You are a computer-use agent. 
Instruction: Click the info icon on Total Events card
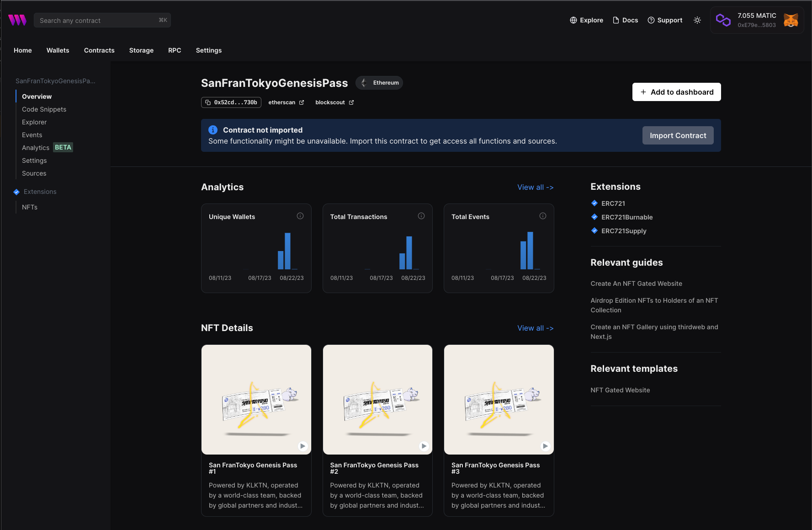543,216
